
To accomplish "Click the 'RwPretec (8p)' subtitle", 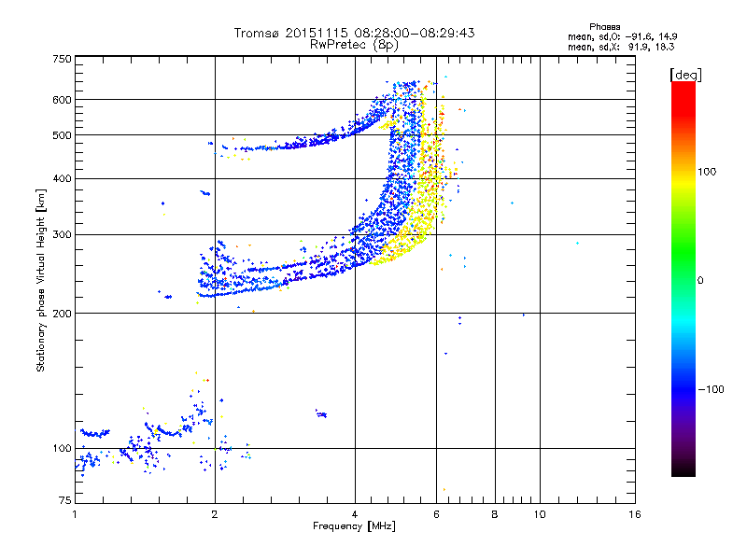I will pos(354,45).
